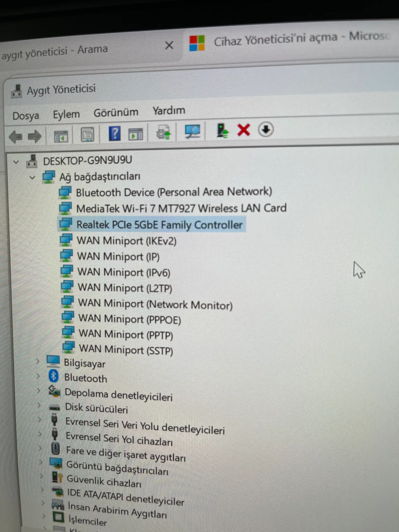
Task: Expand the Depolama denetleyicileri category
Action: click(39, 390)
